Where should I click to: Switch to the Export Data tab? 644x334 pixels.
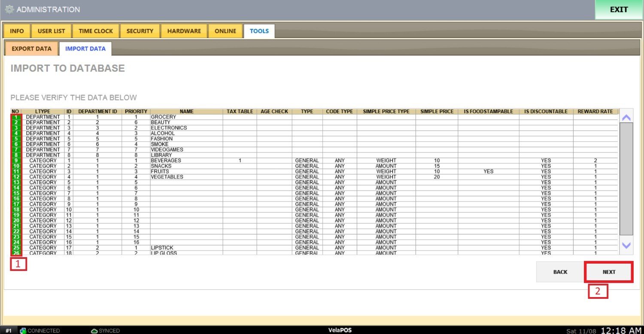pos(31,49)
